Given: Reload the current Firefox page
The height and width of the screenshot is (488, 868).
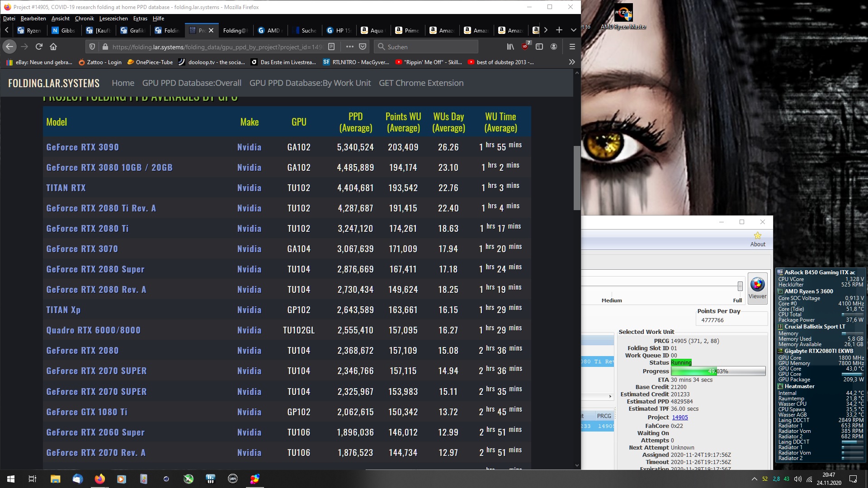Looking at the screenshot, I should tap(39, 47).
